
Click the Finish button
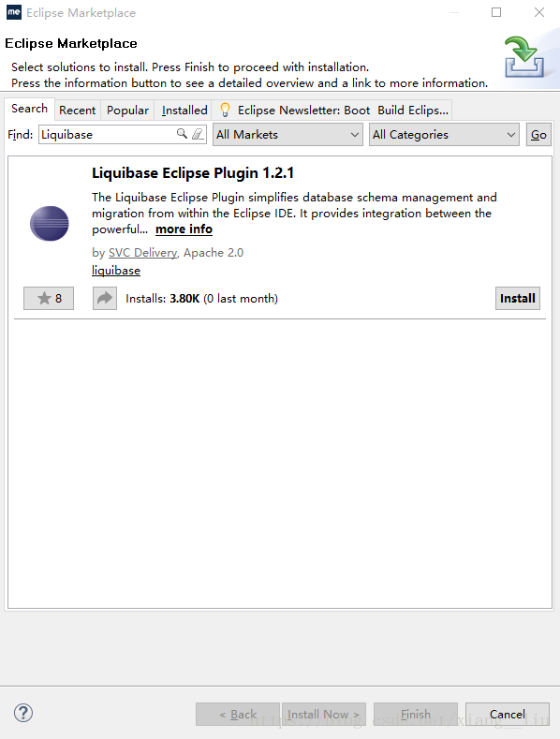click(x=415, y=715)
